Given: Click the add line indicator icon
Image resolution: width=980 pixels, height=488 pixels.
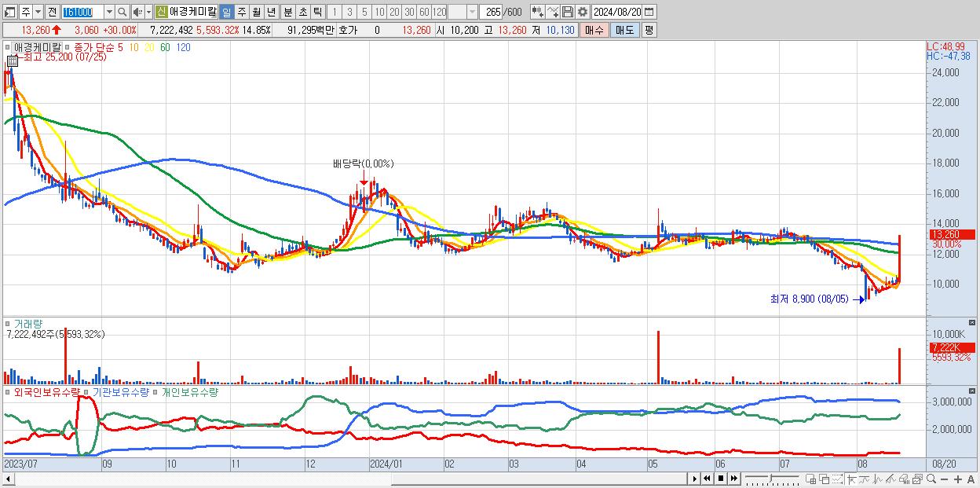Looking at the screenshot, I should 552,12.
